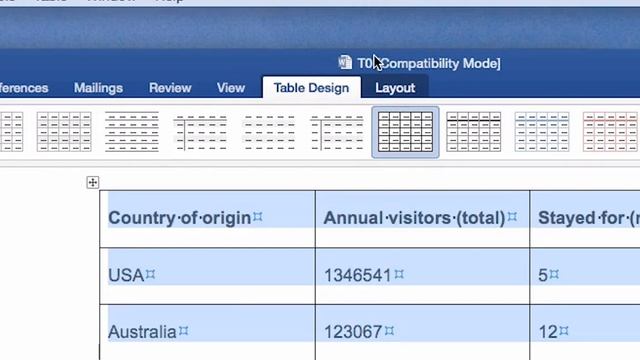This screenshot has width=640, height=360.
Task: Open the Mailings tab
Action: 98,88
